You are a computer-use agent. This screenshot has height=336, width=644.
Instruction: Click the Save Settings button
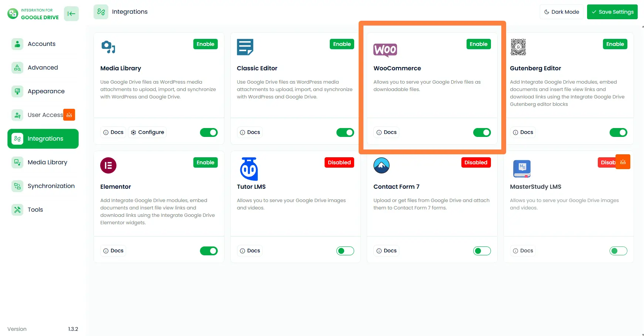pyautogui.click(x=612, y=12)
